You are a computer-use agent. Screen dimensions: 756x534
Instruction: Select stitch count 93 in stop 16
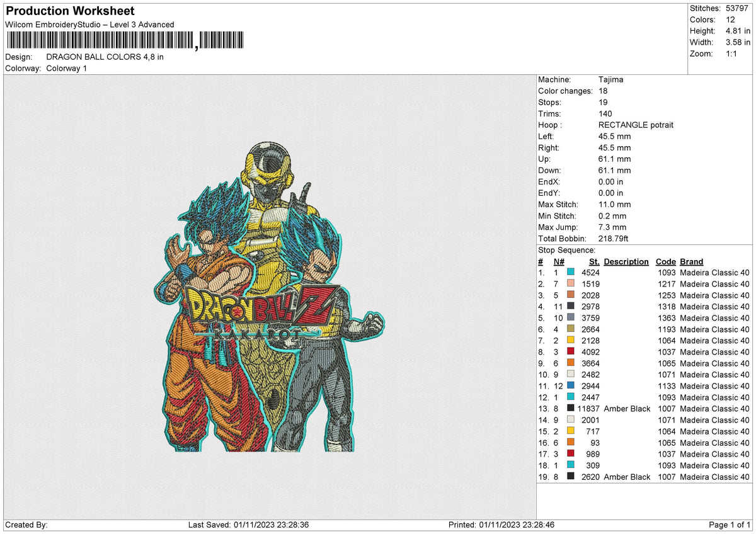tap(595, 443)
